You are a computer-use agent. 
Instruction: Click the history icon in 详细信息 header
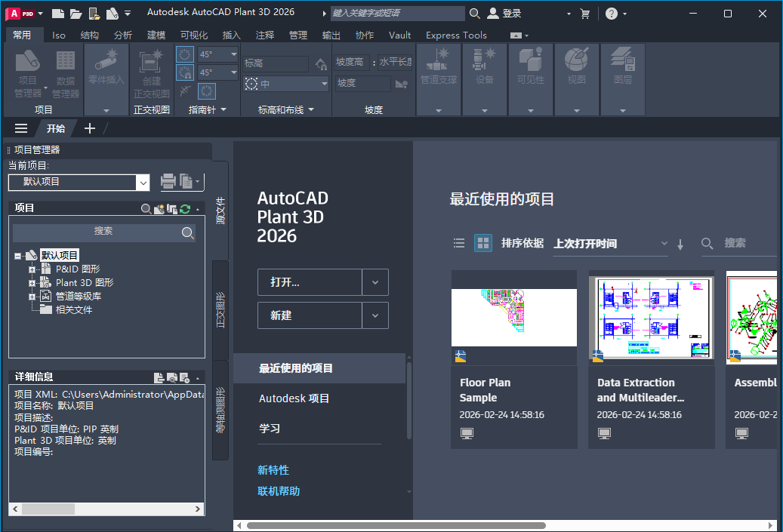tap(184, 378)
